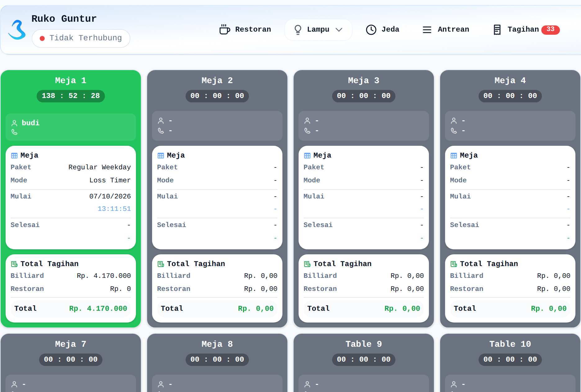
Task: Click the coffee cup icon beside Restoran
Action: tap(224, 29)
